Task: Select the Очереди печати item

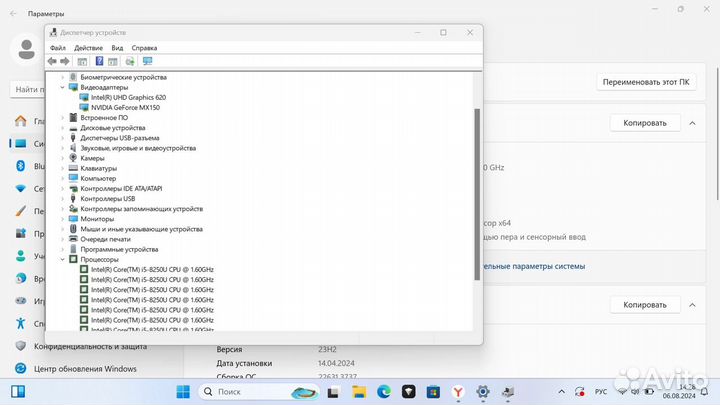Action: [105, 239]
